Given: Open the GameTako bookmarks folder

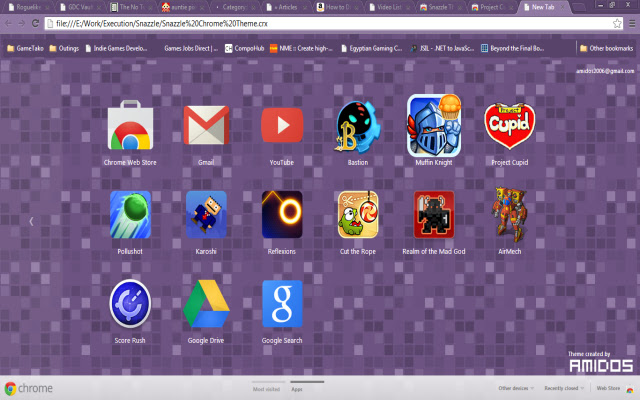Looking at the screenshot, I should click(25, 48).
